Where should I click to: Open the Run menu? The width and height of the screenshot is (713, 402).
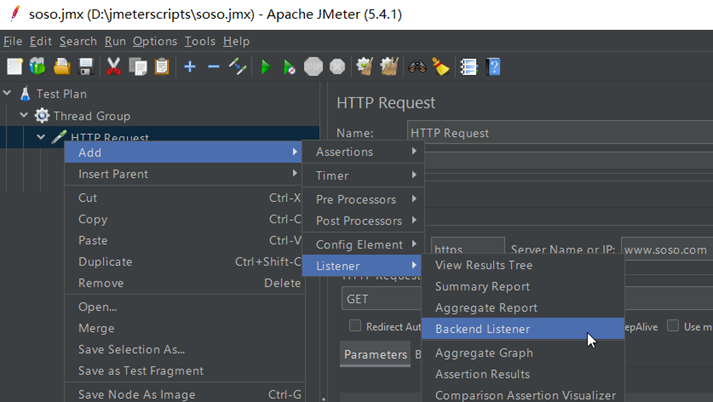click(115, 41)
